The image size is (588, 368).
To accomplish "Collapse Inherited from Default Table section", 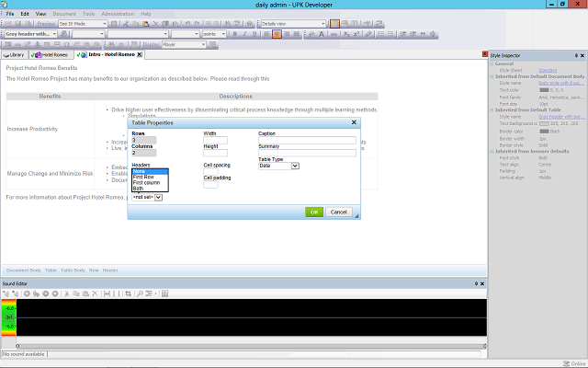I will pos(492,110).
